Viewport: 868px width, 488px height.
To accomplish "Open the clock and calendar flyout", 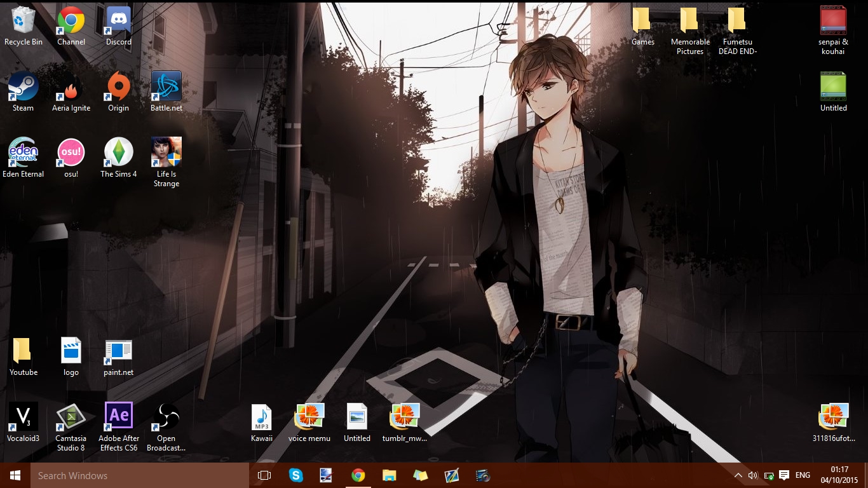I will pos(839,475).
